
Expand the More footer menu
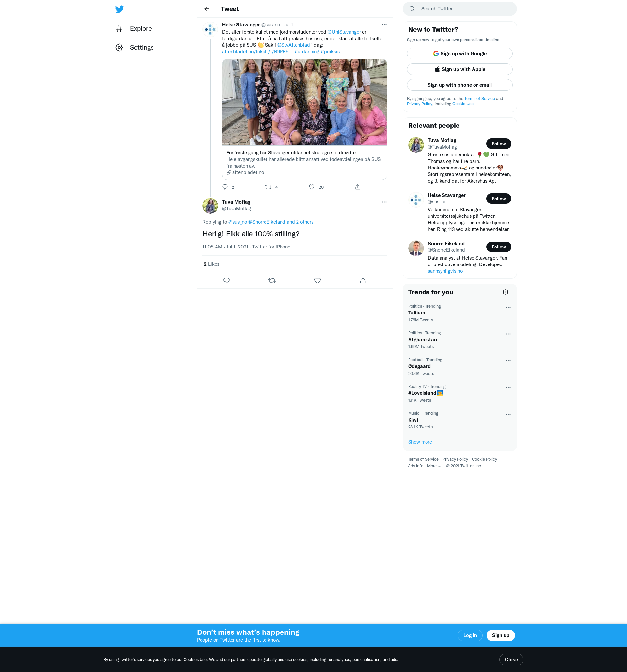coord(434,466)
